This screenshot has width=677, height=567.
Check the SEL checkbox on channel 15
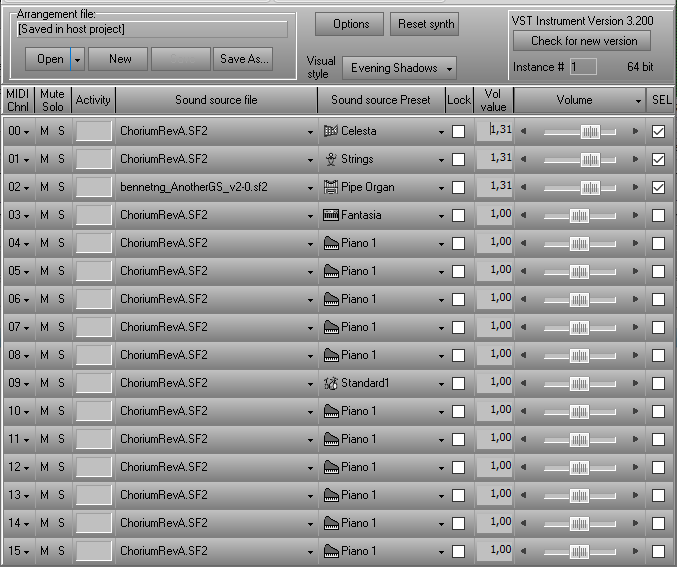pyautogui.click(x=658, y=551)
